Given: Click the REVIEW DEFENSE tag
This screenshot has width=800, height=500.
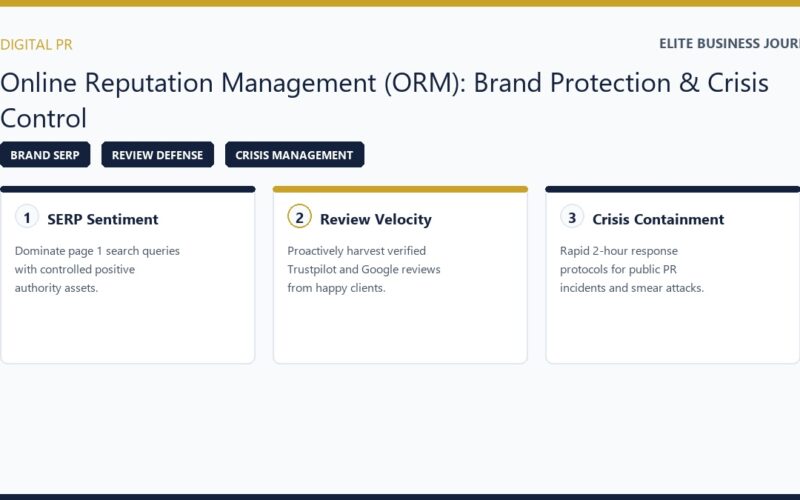Looking at the screenshot, I should [158, 155].
